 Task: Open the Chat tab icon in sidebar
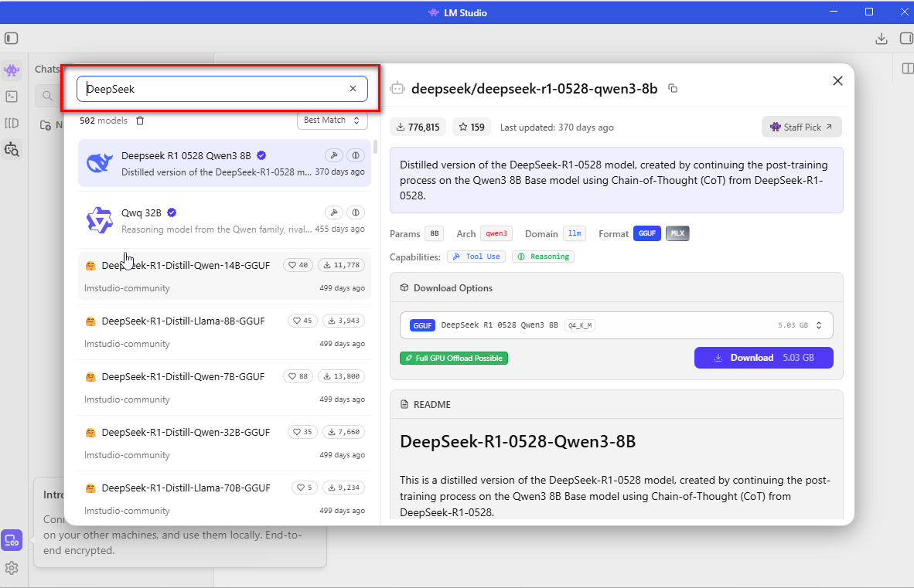[12, 70]
